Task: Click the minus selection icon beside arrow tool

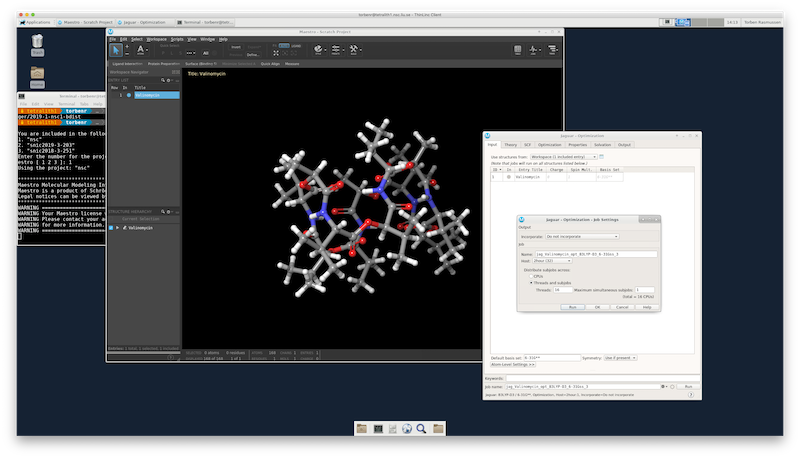Action: click(x=127, y=54)
